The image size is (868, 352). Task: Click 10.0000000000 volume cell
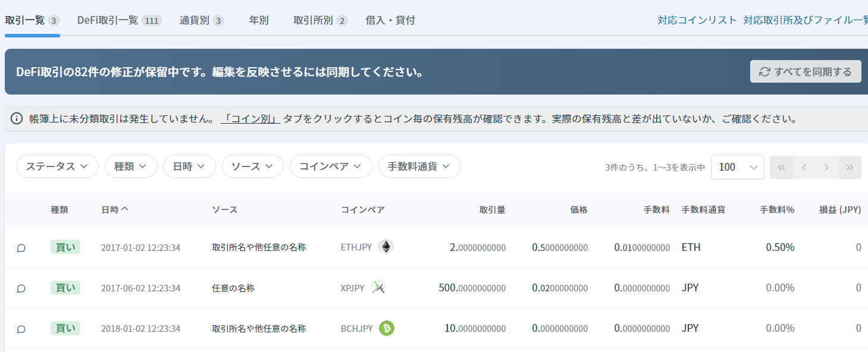coord(475,329)
